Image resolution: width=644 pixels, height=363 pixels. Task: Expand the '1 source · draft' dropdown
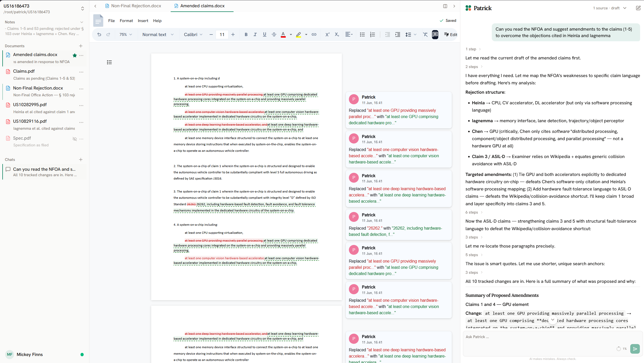coord(610,8)
